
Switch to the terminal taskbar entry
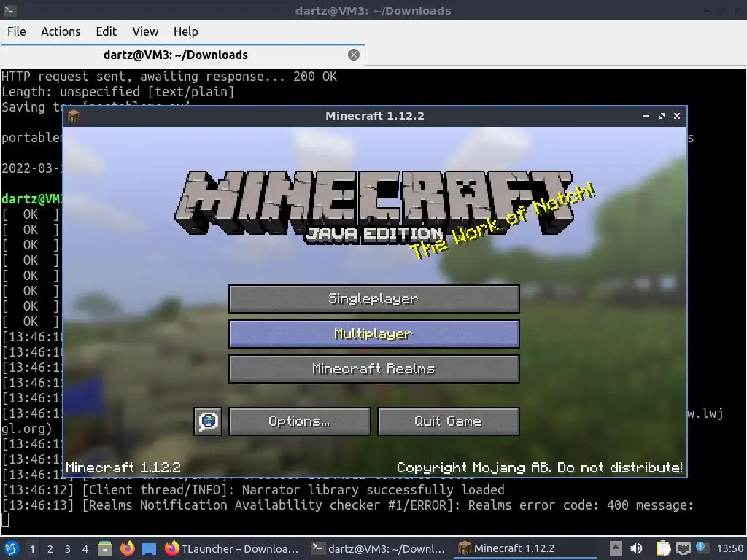coord(379,548)
